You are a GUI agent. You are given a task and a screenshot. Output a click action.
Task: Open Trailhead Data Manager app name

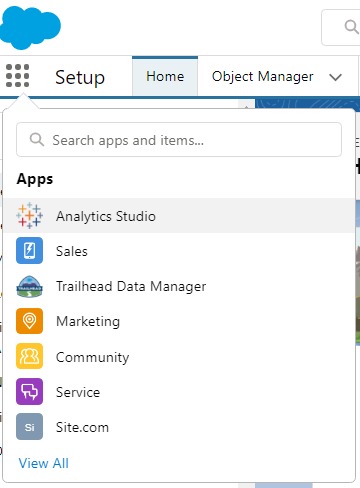point(131,287)
